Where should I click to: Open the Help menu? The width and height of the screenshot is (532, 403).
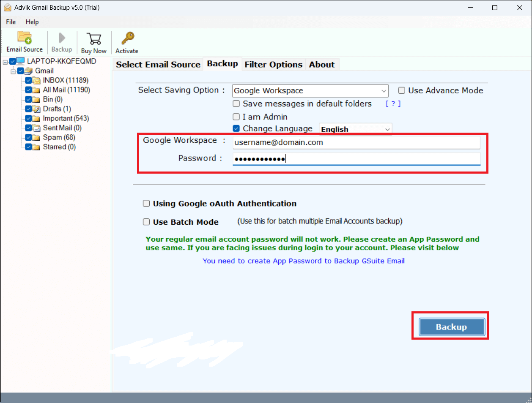(x=32, y=22)
